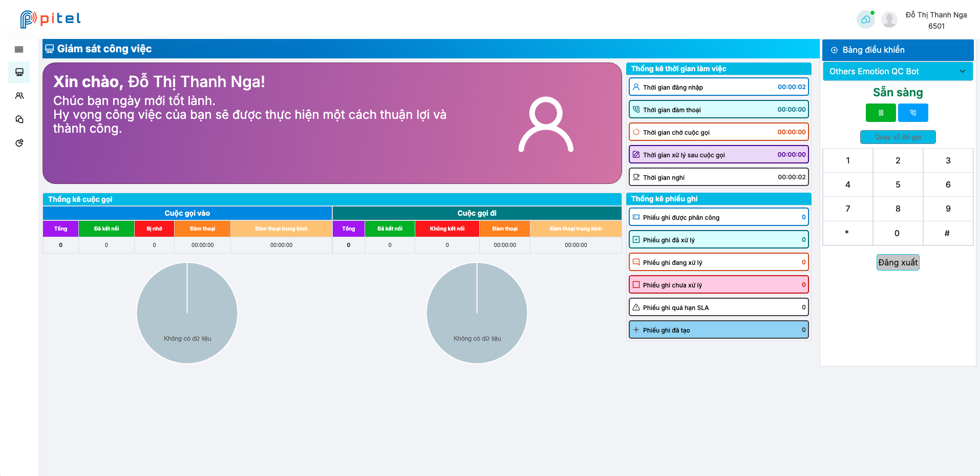The image size is (980, 476).
Task: Click the Thống kê thời gian làm việc heading
Action: pyautogui.click(x=678, y=69)
